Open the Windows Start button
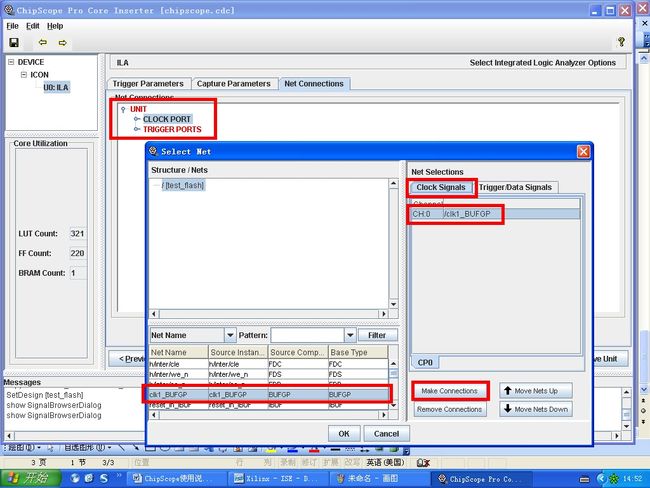 [30, 478]
